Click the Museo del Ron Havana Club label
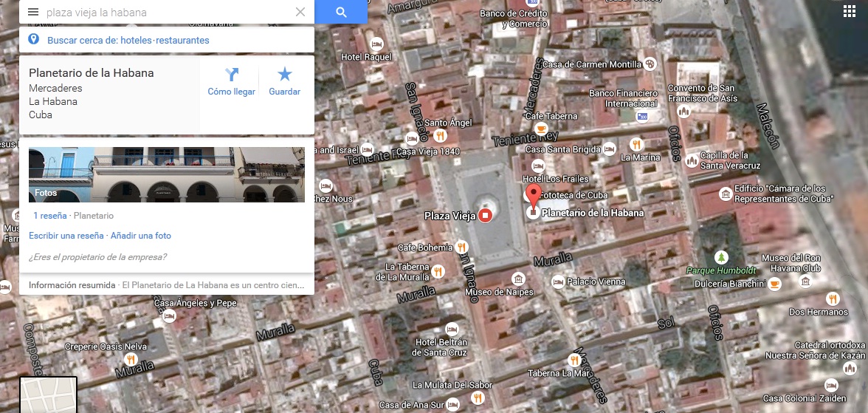This screenshot has height=413, width=868. coord(791,263)
